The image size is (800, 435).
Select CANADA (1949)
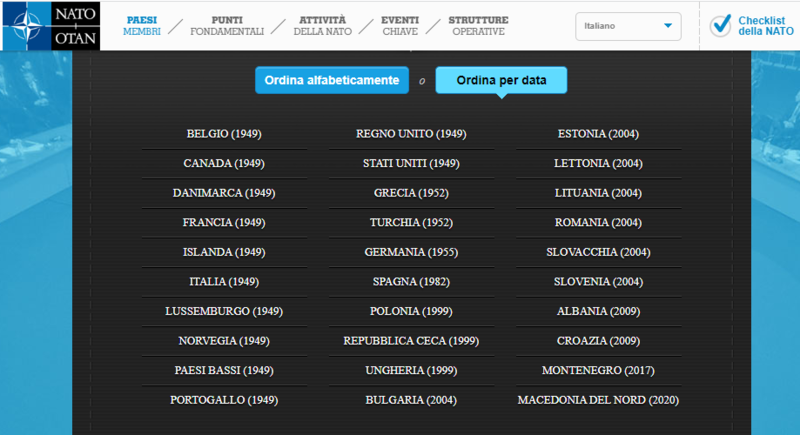224,163
